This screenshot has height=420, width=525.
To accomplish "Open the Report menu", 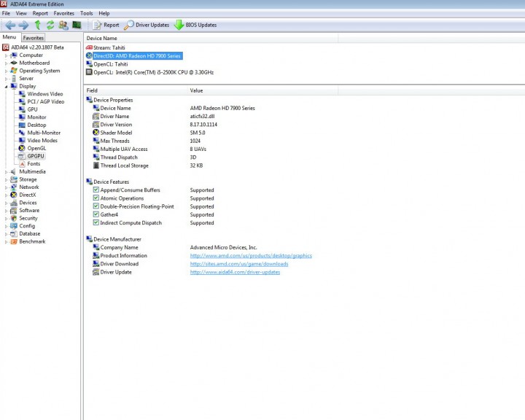I will [40, 13].
